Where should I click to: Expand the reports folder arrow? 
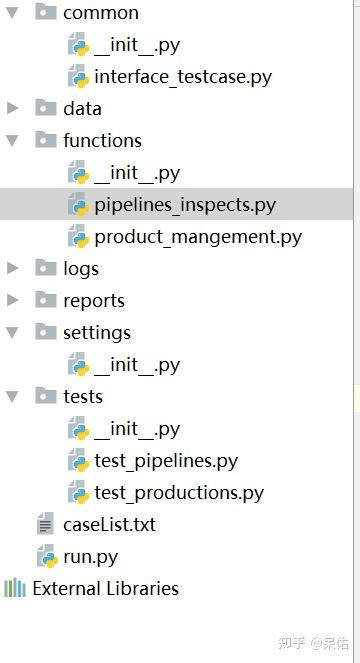pyautogui.click(x=12, y=300)
